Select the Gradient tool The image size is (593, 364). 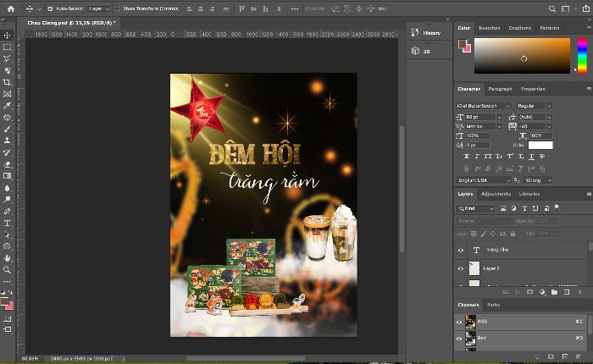pyautogui.click(x=7, y=176)
